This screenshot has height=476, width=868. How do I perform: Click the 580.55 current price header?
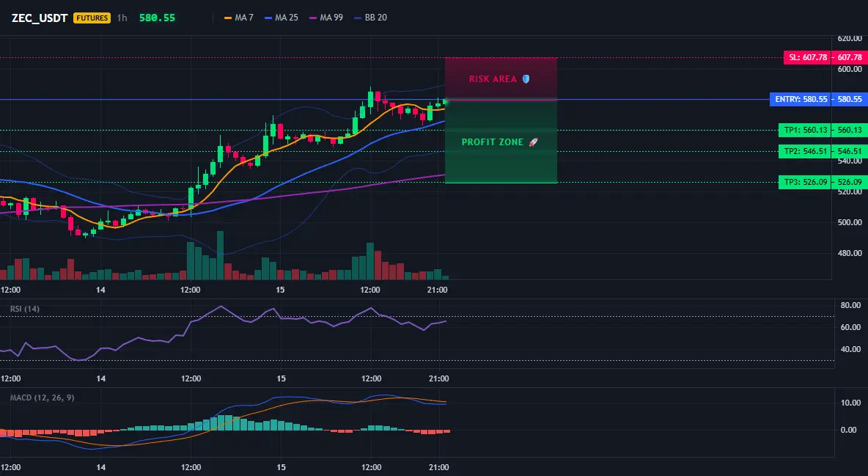[x=157, y=18]
